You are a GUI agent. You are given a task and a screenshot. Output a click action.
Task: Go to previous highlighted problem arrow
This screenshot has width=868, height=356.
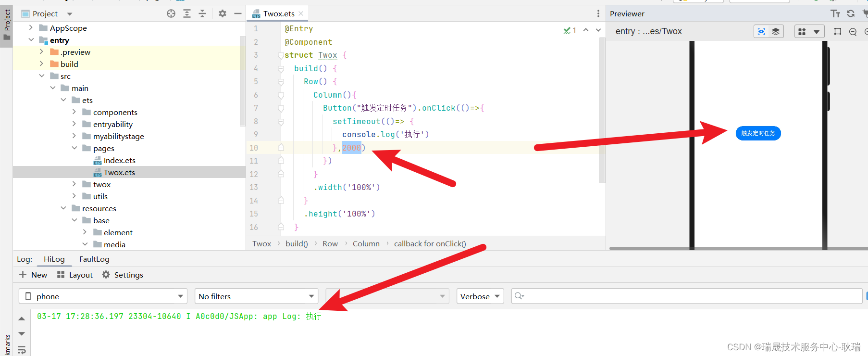coord(586,30)
